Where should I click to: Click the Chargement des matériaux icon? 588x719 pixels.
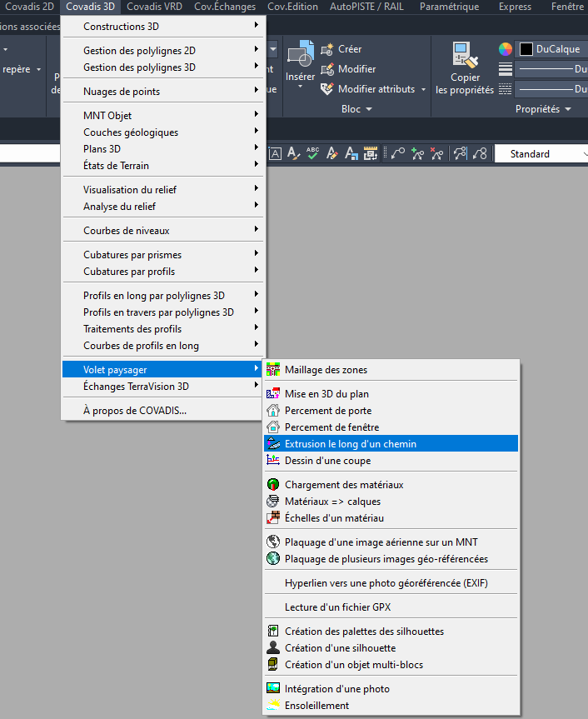(272, 485)
